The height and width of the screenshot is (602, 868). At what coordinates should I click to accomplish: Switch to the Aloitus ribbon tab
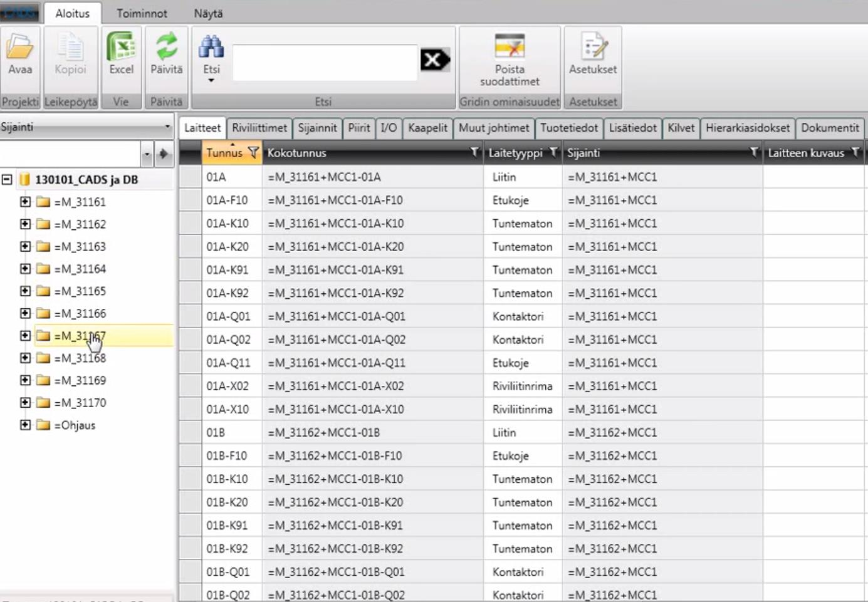point(72,13)
